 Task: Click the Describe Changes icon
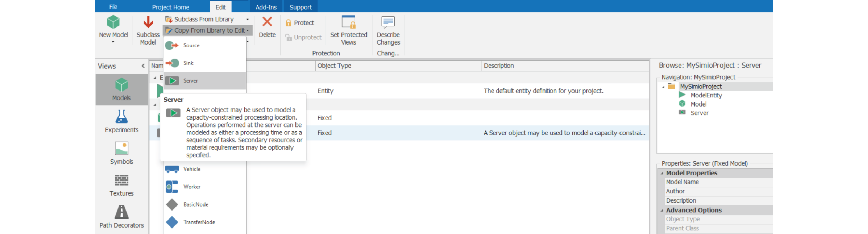pos(388,22)
